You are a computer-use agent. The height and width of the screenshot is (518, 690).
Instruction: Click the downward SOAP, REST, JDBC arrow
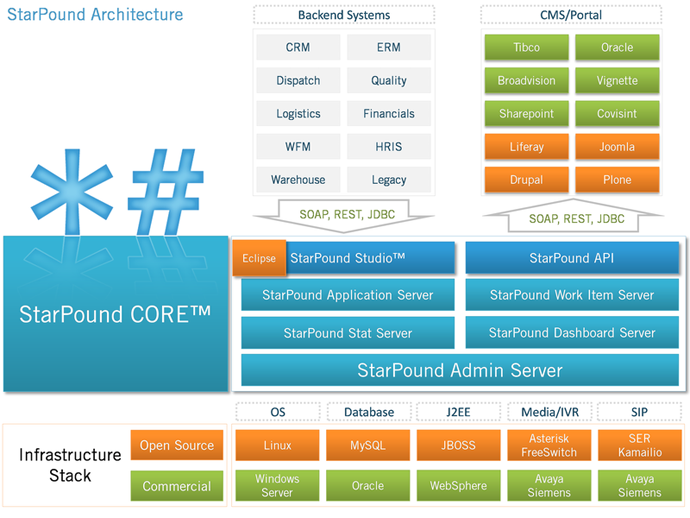(x=344, y=216)
